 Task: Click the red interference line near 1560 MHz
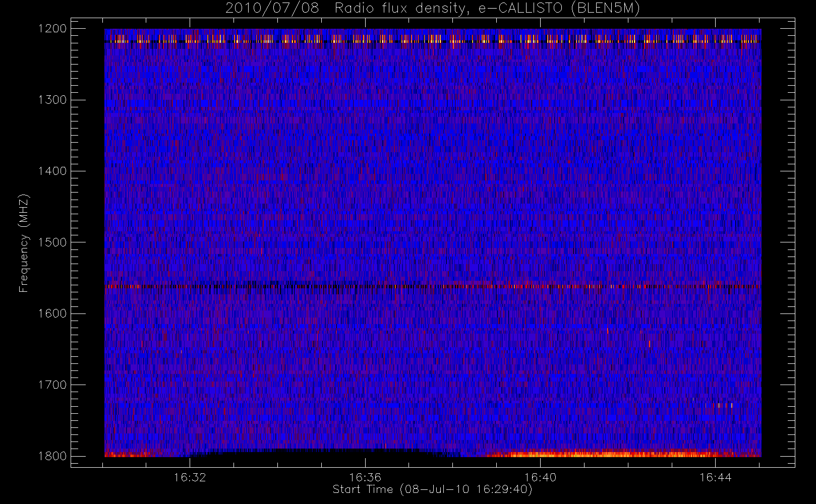(433, 286)
